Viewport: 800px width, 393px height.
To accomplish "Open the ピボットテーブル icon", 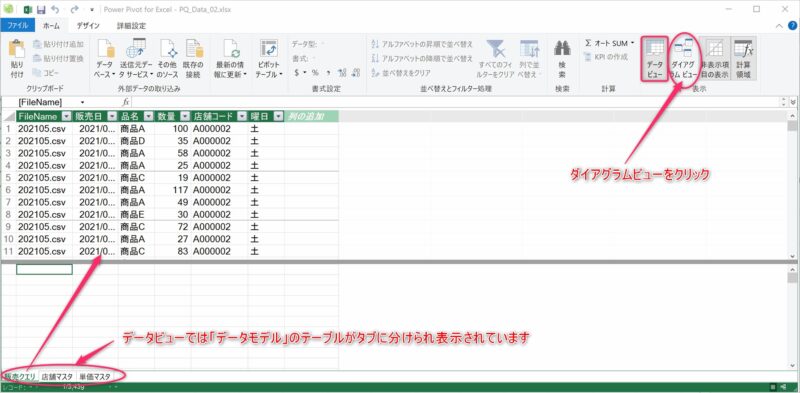I will click(268, 49).
